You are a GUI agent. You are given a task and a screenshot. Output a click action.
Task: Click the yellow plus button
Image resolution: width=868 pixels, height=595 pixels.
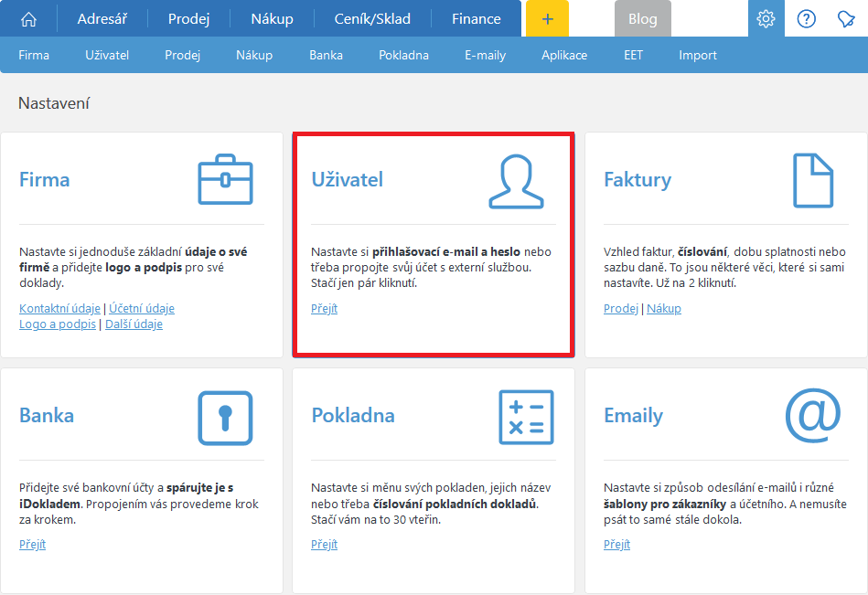[x=547, y=18]
